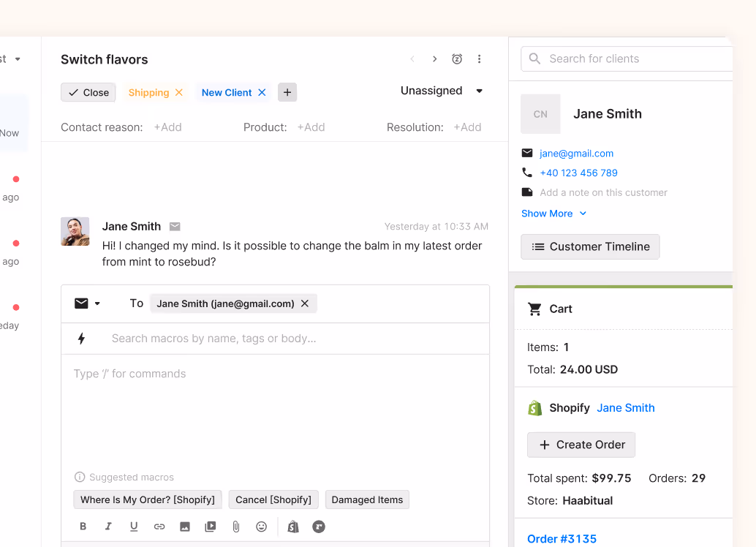Select the Where Is My Order? macro
The width and height of the screenshot is (756, 547).
(148, 499)
